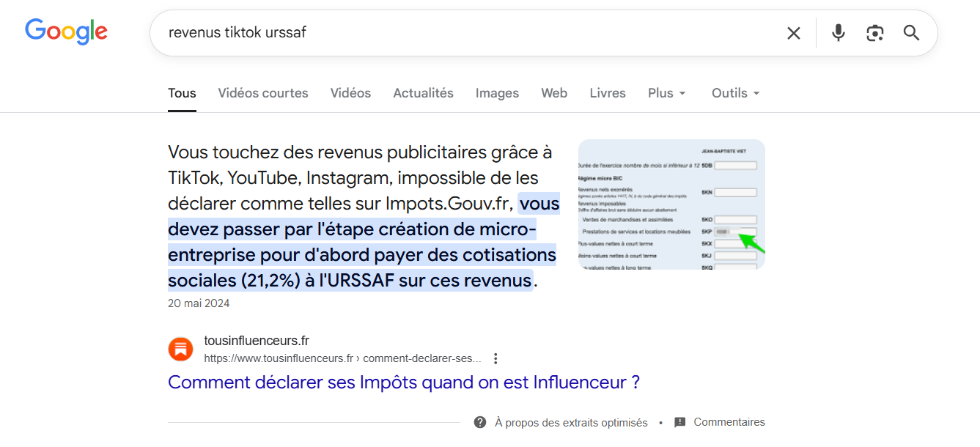Viewport: 980px width, 447px height.
Task: Click the tousinfluenceurs.fr site favicon
Action: (x=180, y=350)
